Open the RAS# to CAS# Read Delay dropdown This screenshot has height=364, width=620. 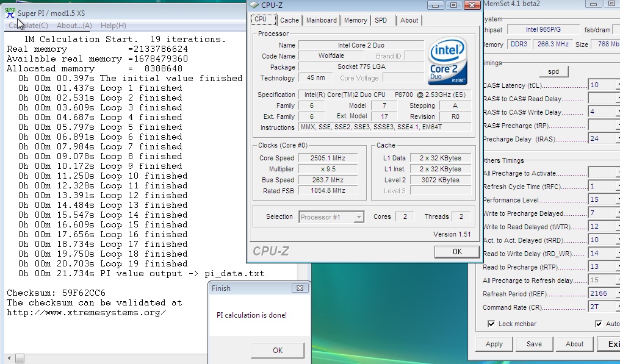click(x=618, y=99)
